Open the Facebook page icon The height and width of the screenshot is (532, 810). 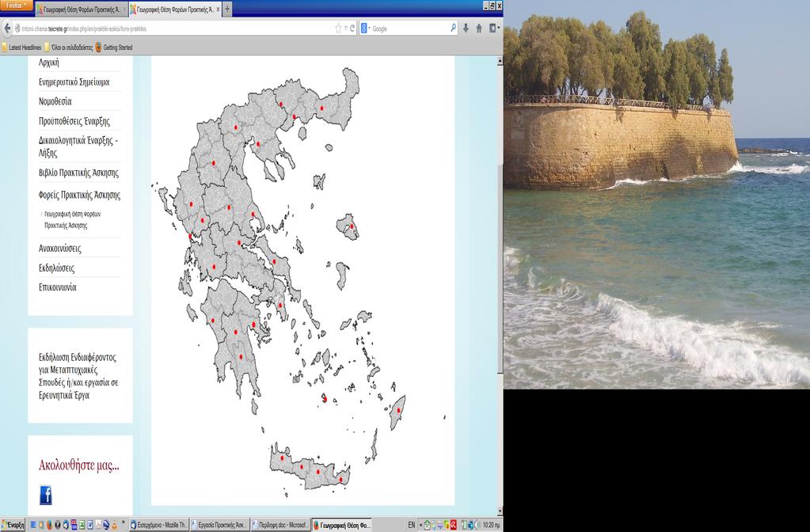click(45, 495)
